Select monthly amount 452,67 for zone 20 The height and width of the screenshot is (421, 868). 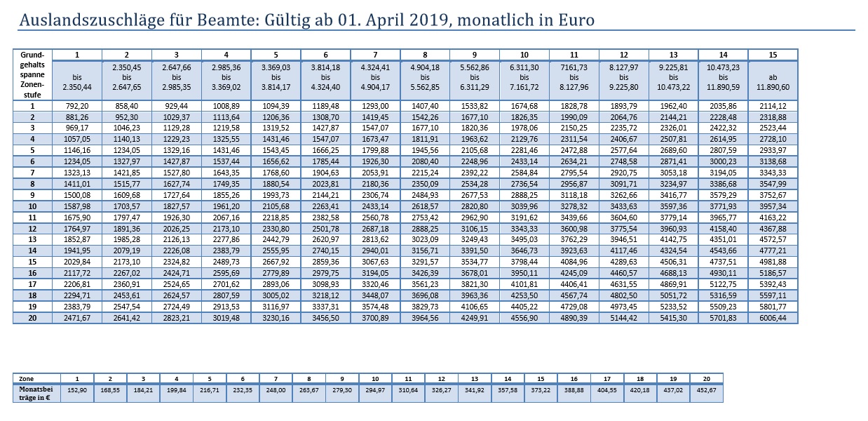tap(706, 389)
